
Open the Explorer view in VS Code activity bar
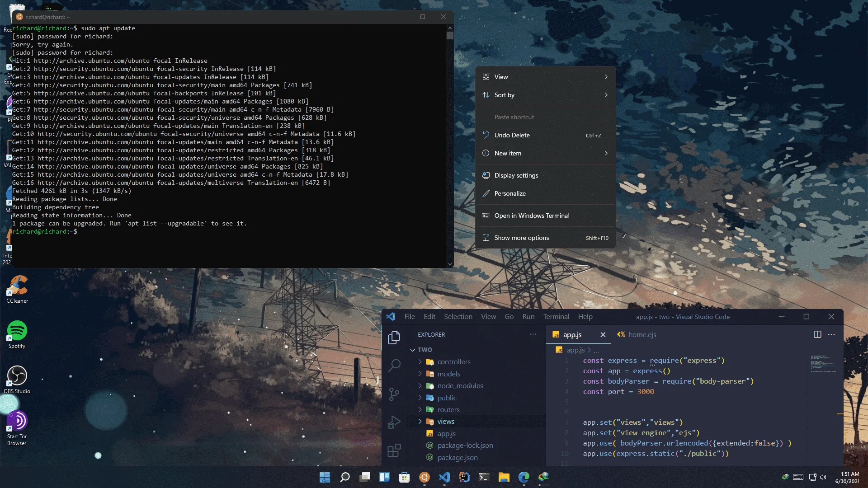point(394,338)
